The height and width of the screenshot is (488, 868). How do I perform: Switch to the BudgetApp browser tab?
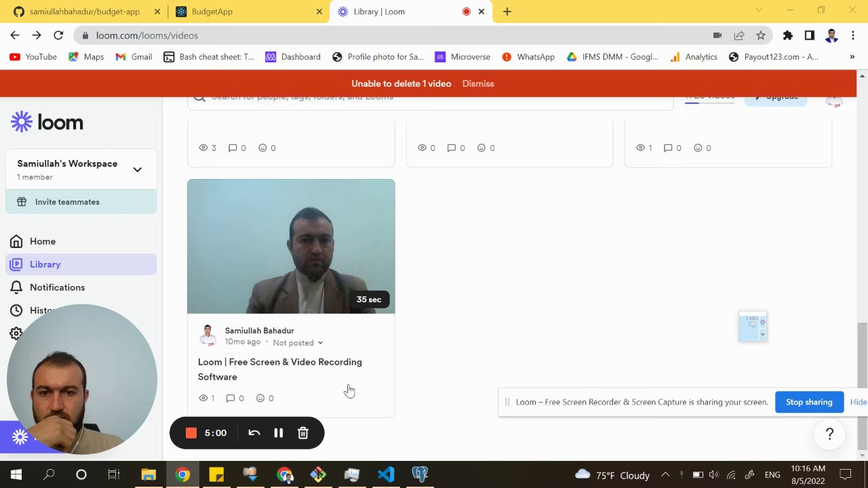[x=248, y=12]
